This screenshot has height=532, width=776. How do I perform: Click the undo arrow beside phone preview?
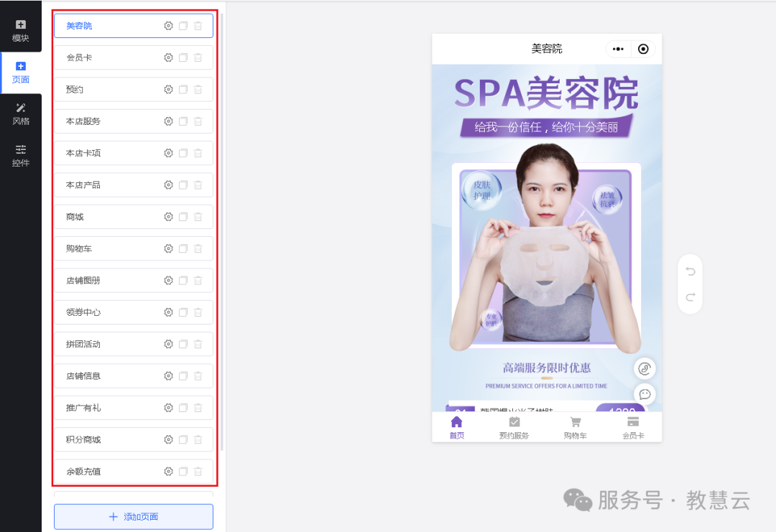click(690, 271)
